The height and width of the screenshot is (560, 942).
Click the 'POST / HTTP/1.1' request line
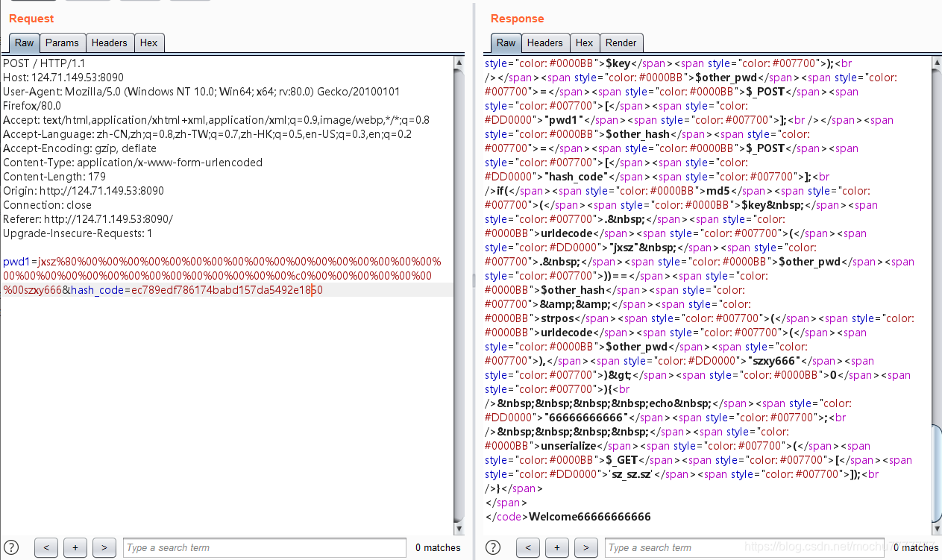(44, 63)
